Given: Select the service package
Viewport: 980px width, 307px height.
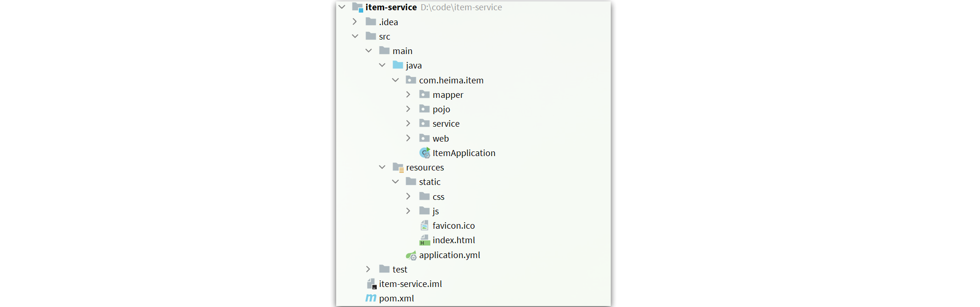Looking at the screenshot, I should point(446,123).
